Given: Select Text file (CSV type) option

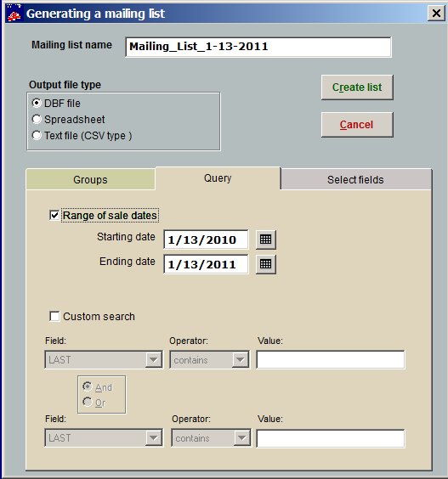Looking at the screenshot, I should [x=37, y=135].
